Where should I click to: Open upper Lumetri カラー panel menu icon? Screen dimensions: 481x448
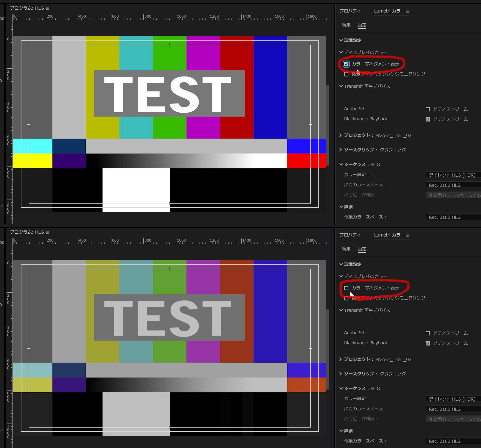point(408,11)
